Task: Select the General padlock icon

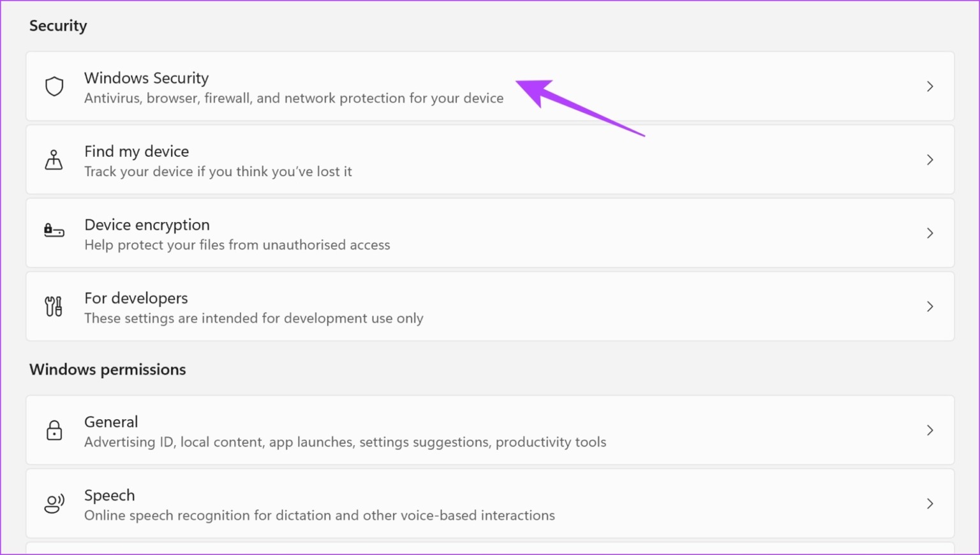Action: point(54,430)
